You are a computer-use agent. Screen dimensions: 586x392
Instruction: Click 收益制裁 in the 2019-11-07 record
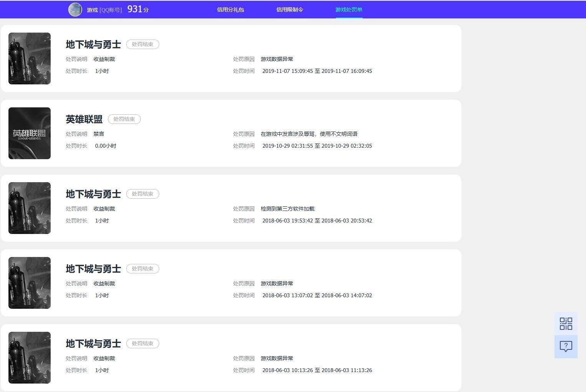[104, 59]
